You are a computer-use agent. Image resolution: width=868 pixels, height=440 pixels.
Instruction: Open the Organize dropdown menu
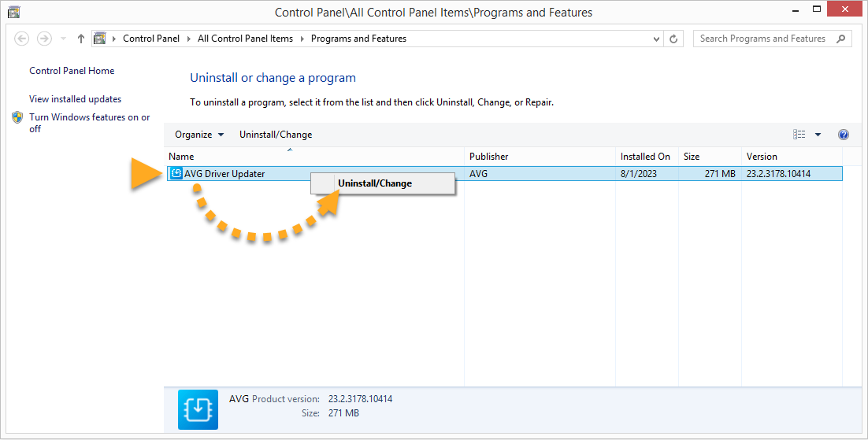[199, 135]
